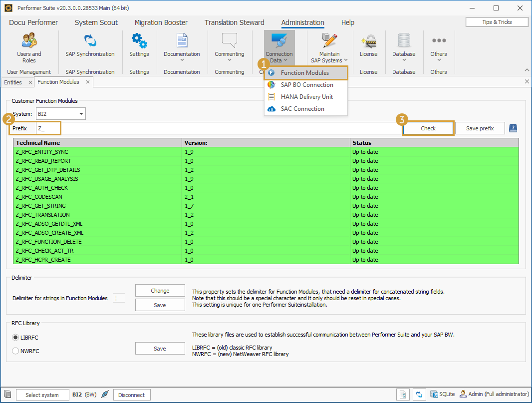Enable the NWRFC library option
The height and width of the screenshot is (403, 532).
pos(15,351)
